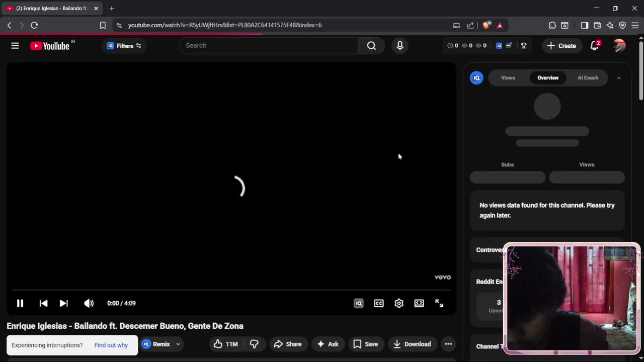Switch to theater mode

[x=419, y=303]
